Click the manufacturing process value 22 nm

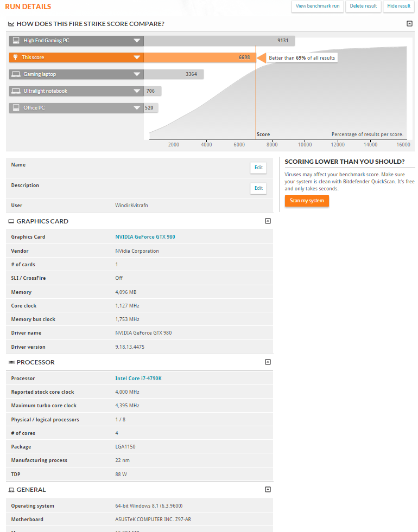[x=122, y=460]
